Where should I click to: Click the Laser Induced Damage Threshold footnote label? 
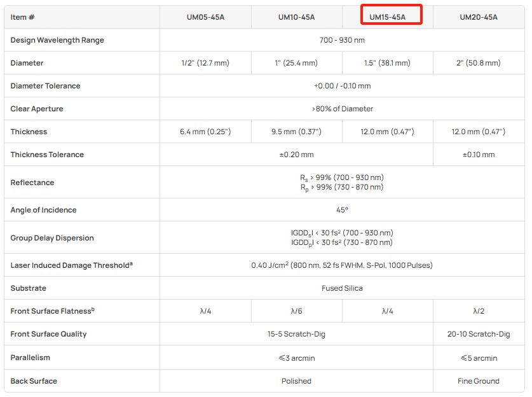click(x=72, y=265)
